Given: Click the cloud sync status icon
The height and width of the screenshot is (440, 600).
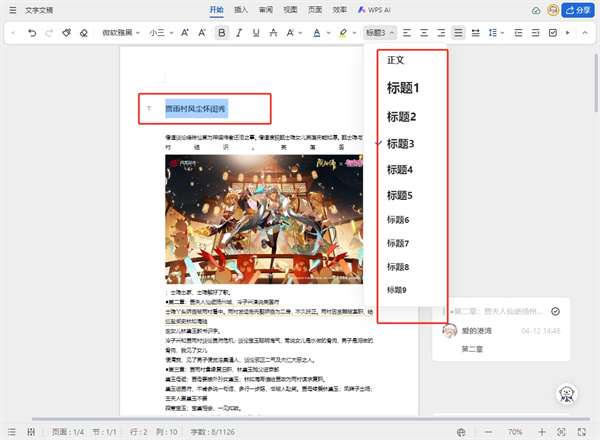Looking at the screenshot, I should click(536, 11).
